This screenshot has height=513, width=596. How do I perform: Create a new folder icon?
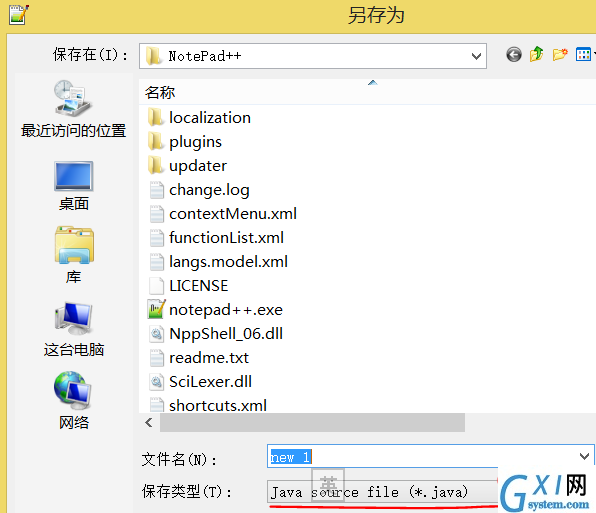(560, 55)
